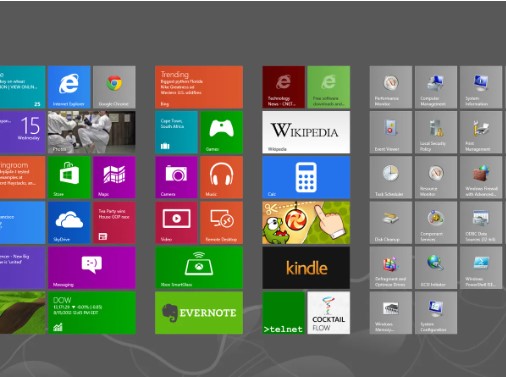Launch the Kindle tile

306,268
